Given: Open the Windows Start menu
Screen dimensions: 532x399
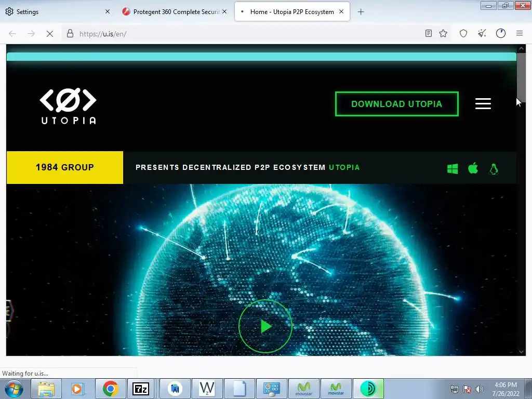Looking at the screenshot, I should point(14,389).
